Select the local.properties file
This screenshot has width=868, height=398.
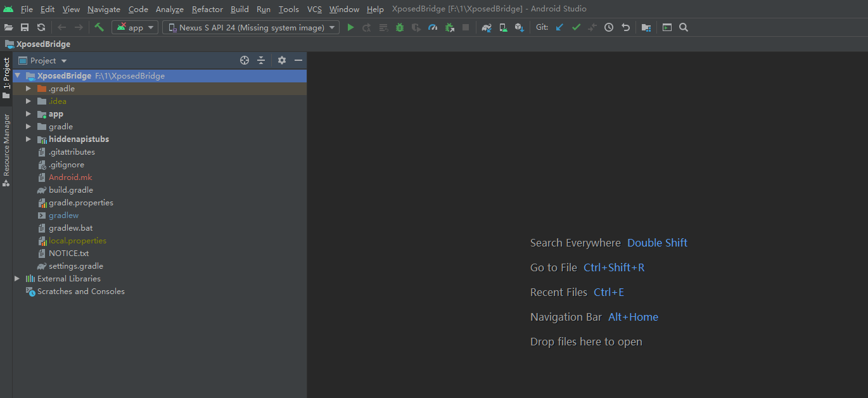pos(77,241)
